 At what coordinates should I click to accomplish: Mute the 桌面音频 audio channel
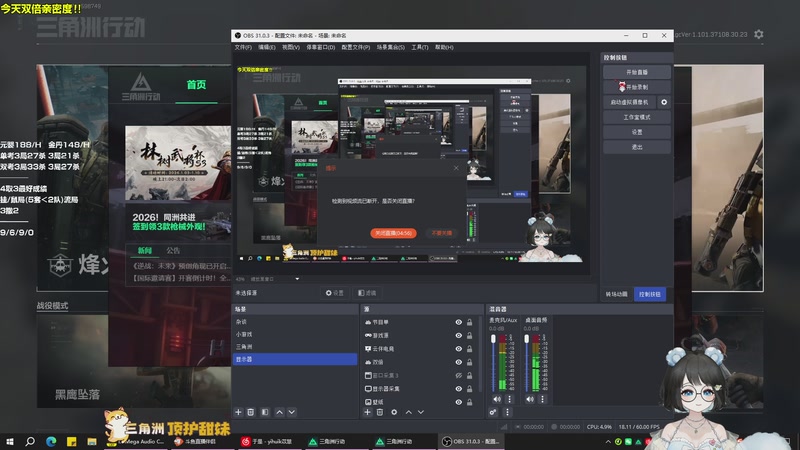click(x=530, y=399)
